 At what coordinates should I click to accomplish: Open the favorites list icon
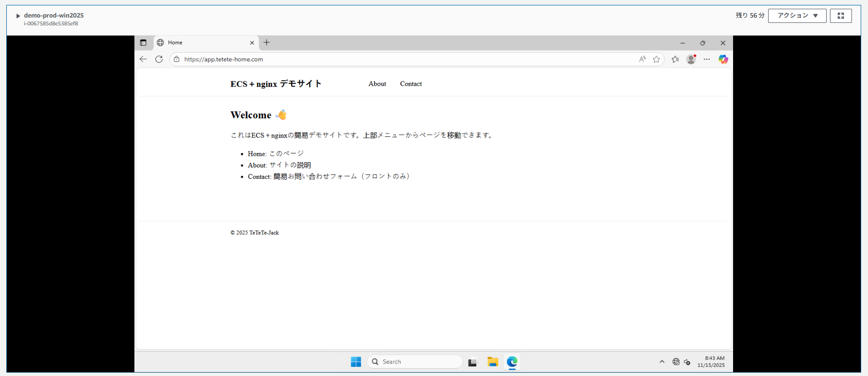675,59
